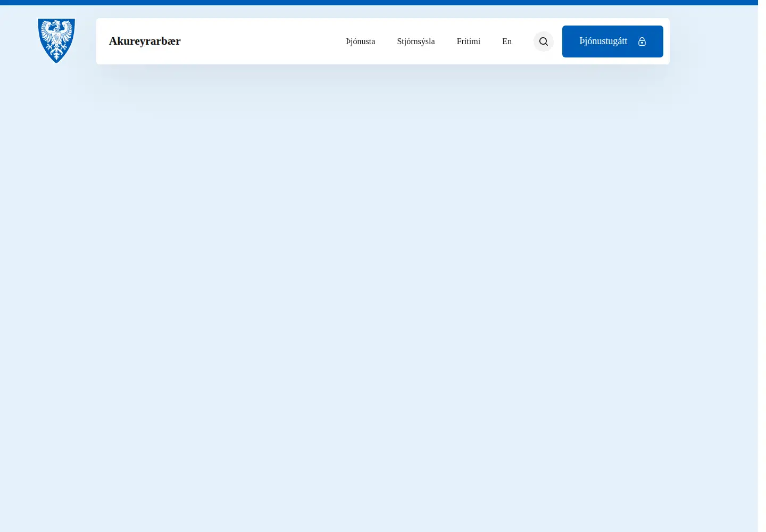Image resolution: width=766 pixels, height=532 pixels.
Task: Switch language with the En link
Action: (507, 41)
